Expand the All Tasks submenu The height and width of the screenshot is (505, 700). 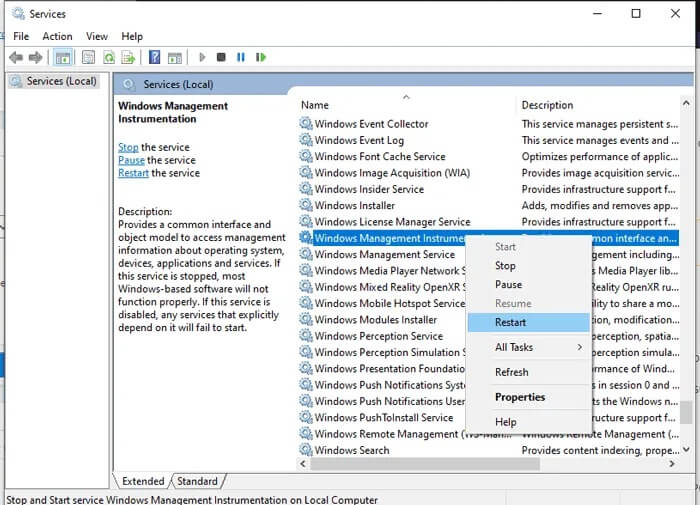pyautogui.click(x=529, y=347)
